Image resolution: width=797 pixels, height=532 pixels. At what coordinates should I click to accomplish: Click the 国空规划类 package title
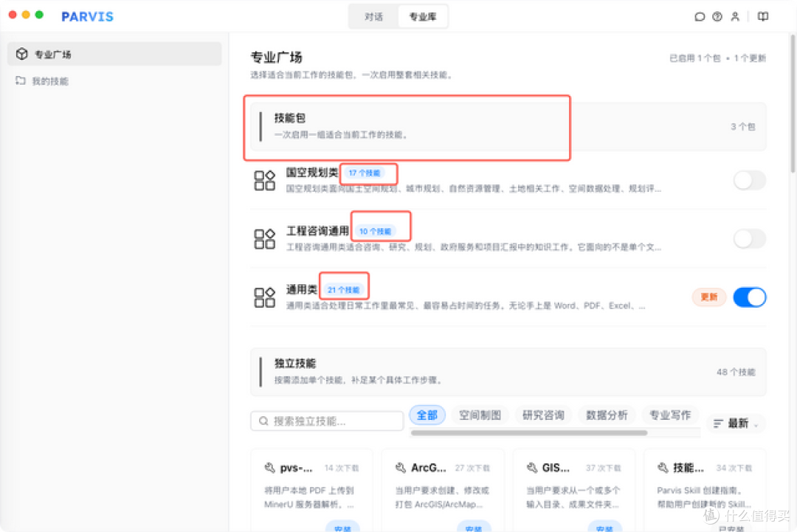click(x=311, y=172)
